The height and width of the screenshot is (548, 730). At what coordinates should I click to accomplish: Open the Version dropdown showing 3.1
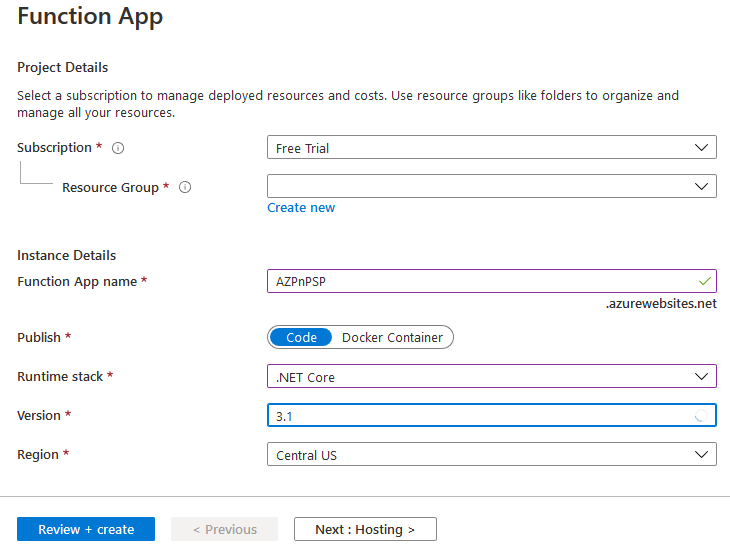click(x=492, y=415)
